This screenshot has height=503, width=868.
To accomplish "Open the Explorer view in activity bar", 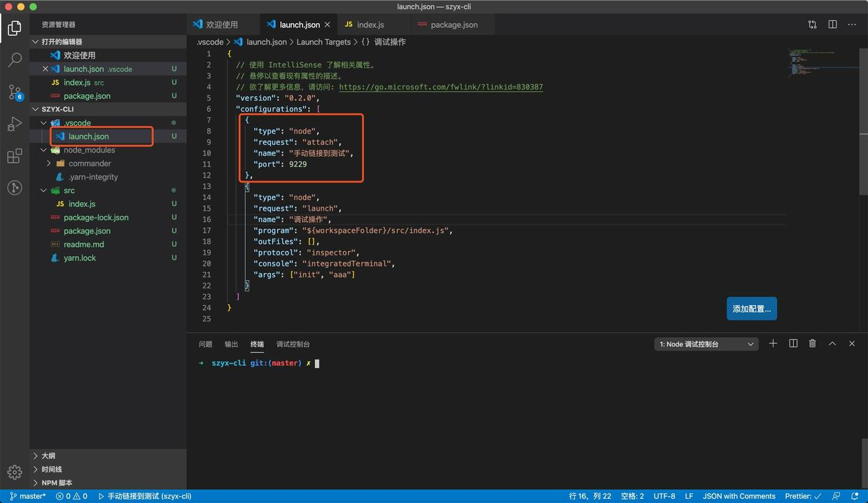I will (14, 28).
